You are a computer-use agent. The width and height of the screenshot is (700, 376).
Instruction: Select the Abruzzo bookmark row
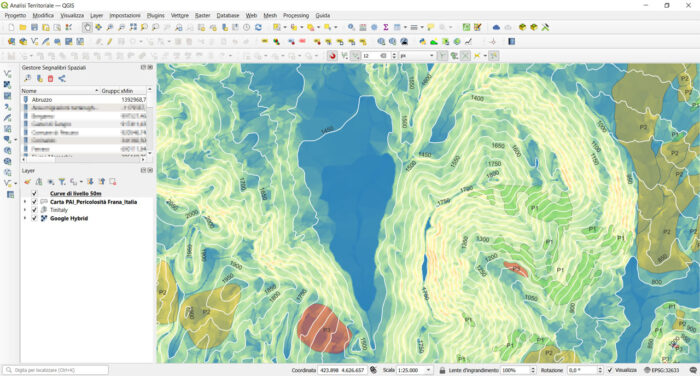pyautogui.click(x=84, y=100)
